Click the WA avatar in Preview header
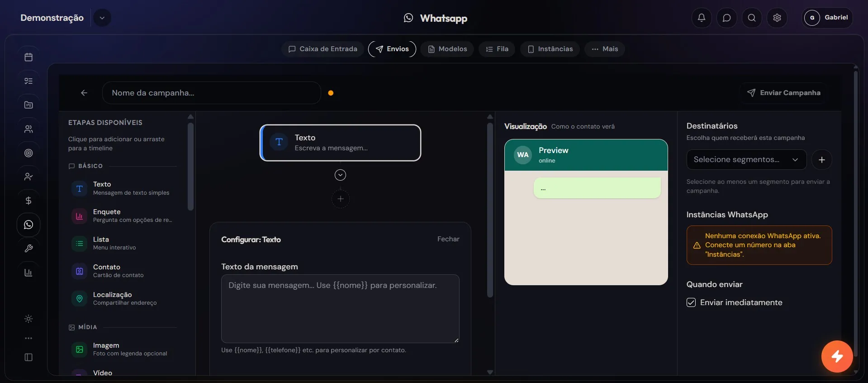This screenshot has width=868, height=383. coord(523,155)
